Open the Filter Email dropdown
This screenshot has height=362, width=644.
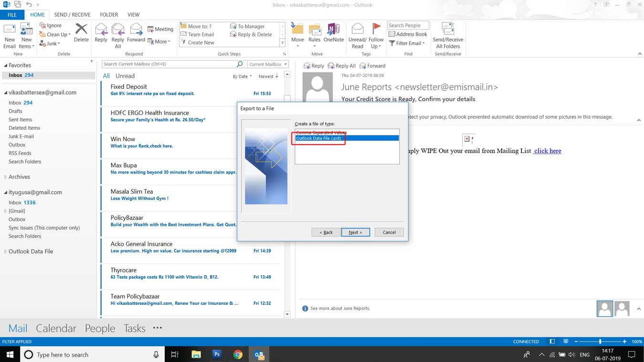(x=407, y=43)
